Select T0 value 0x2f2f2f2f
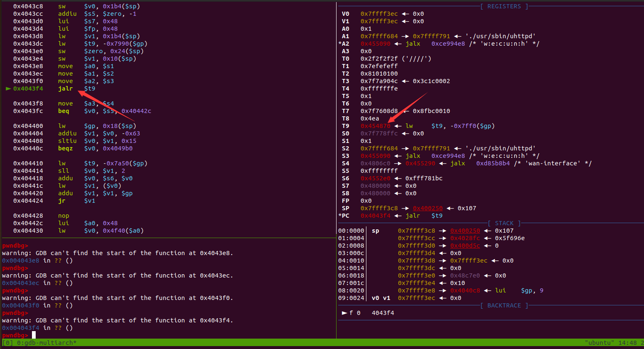This screenshot has height=349, width=644. (379, 59)
